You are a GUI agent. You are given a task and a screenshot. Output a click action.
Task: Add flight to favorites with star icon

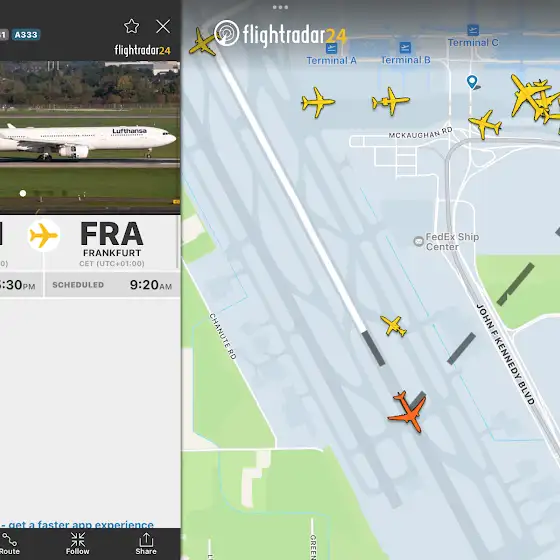point(131,26)
